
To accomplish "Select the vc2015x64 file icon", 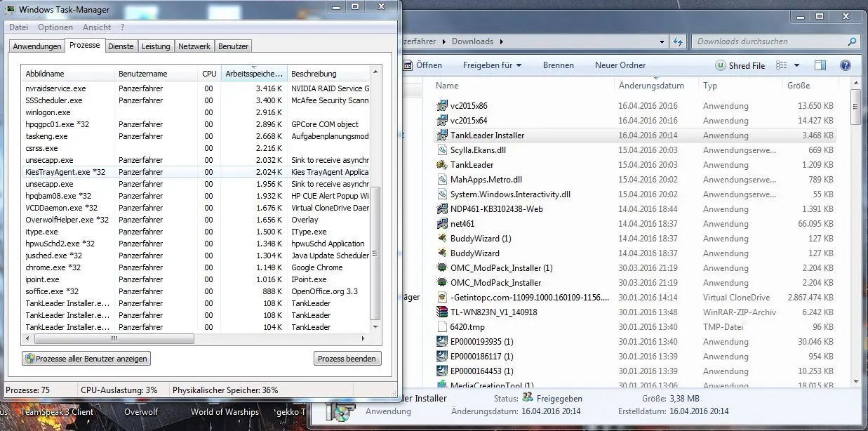I will (x=442, y=121).
